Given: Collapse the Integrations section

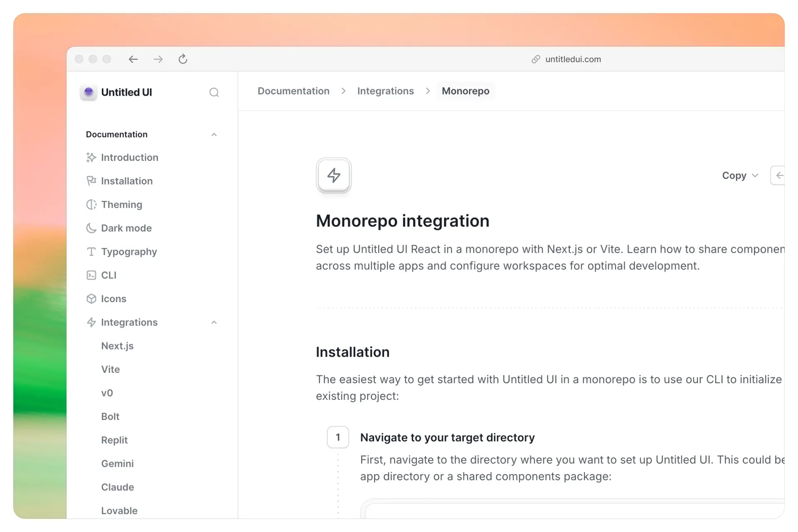Looking at the screenshot, I should [214, 323].
